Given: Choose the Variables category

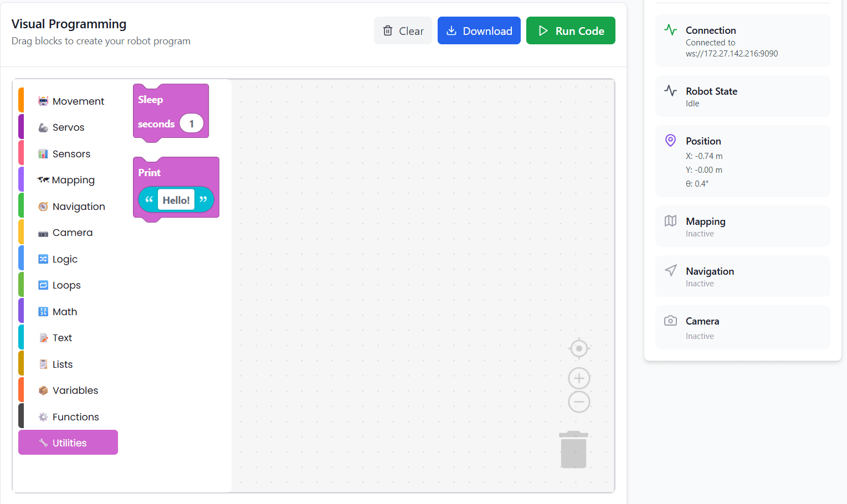Looking at the screenshot, I should click(75, 390).
